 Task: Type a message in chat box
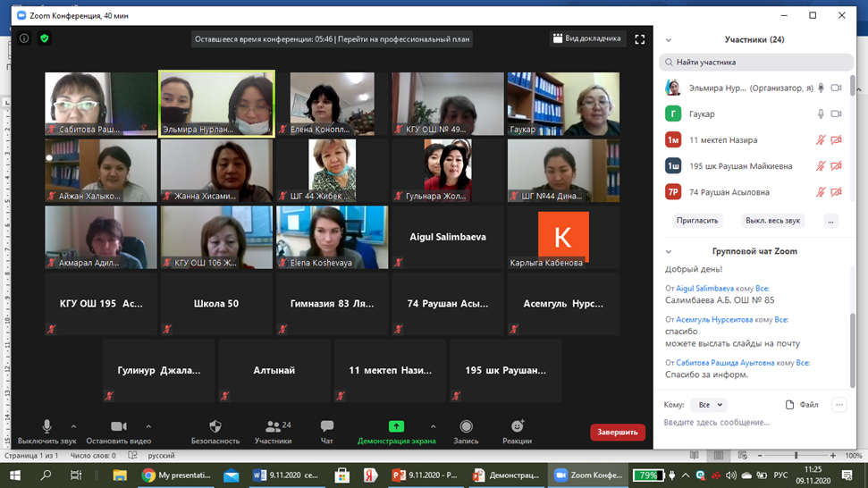click(x=755, y=422)
